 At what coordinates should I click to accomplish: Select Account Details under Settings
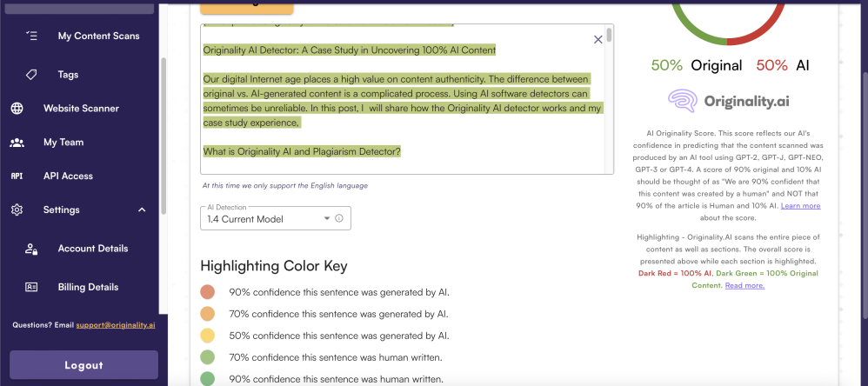93,249
